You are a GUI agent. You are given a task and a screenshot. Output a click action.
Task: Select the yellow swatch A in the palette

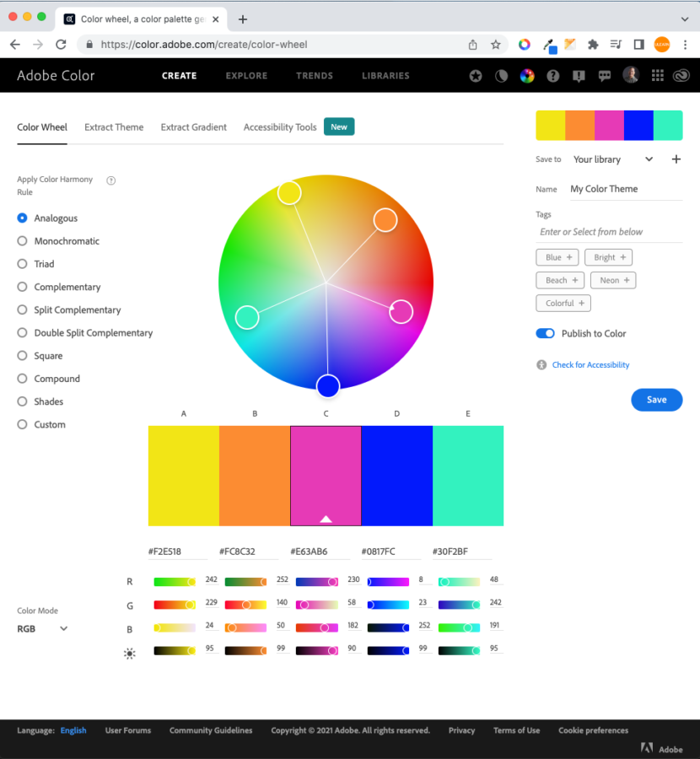tap(183, 475)
